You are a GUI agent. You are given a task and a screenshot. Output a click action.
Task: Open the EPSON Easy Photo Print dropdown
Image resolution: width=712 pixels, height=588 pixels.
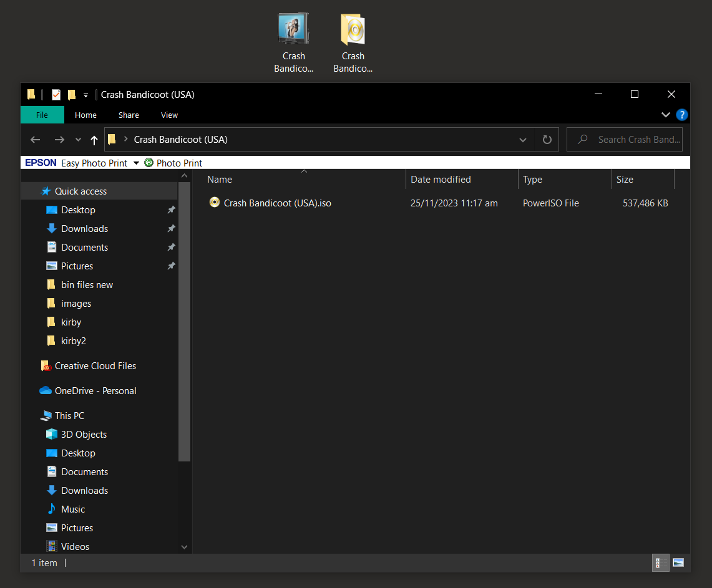(x=136, y=163)
